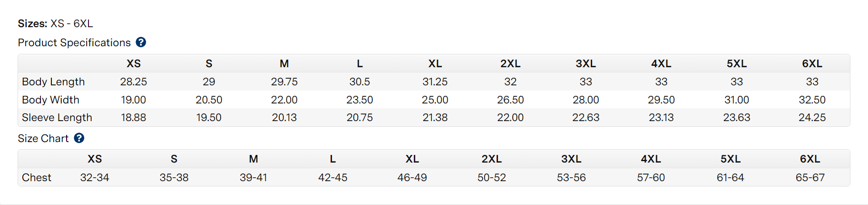This screenshot has height=205, width=868.
Task: Select the 32.50 body width value
Action: point(812,100)
